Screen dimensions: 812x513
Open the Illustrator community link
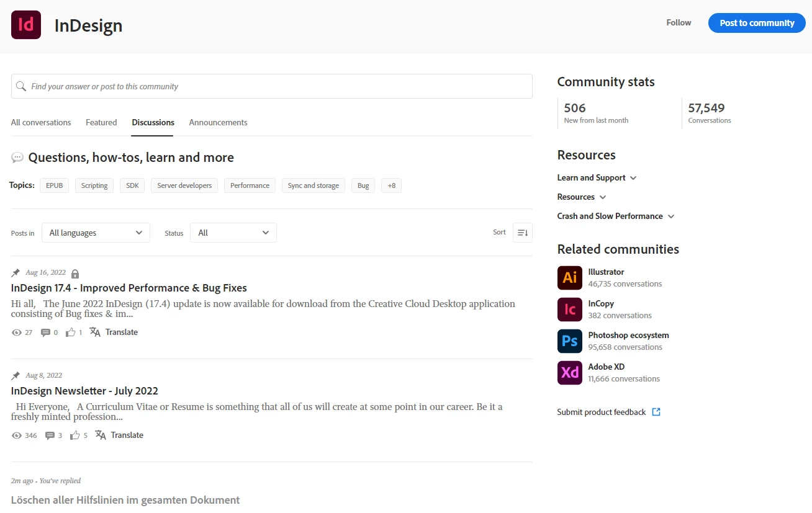606,272
